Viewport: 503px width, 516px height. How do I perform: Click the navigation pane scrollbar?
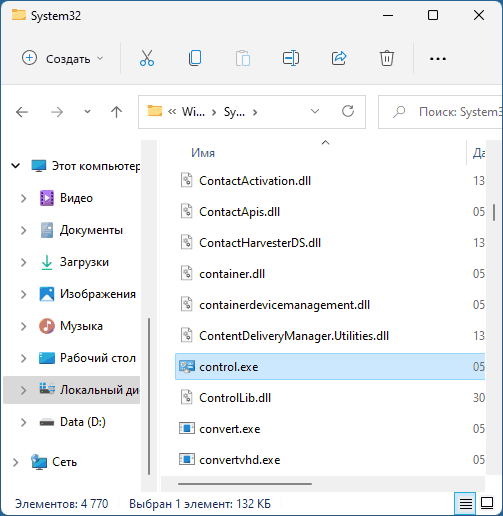(149, 397)
